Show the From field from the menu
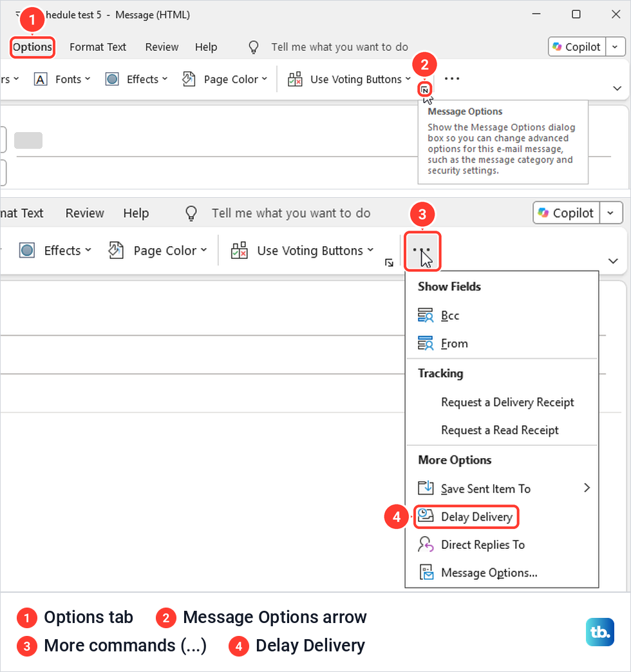Viewport: 631px width, 672px height. 502,343
